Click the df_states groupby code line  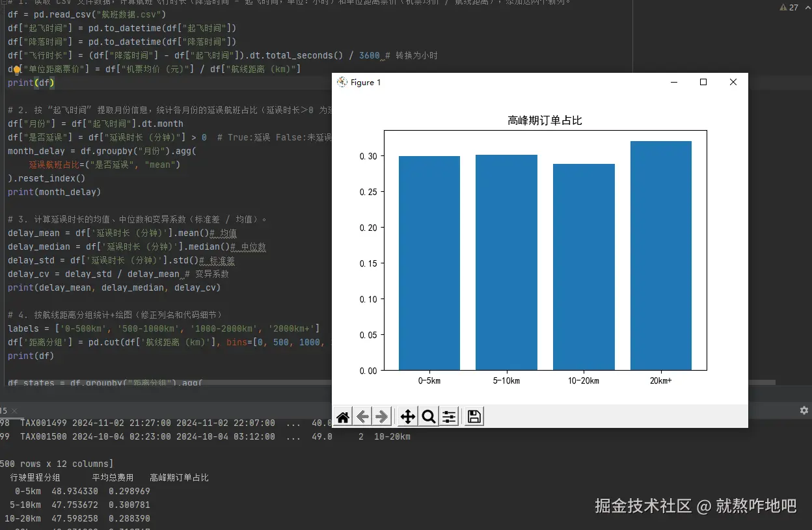click(x=105, y=383)
